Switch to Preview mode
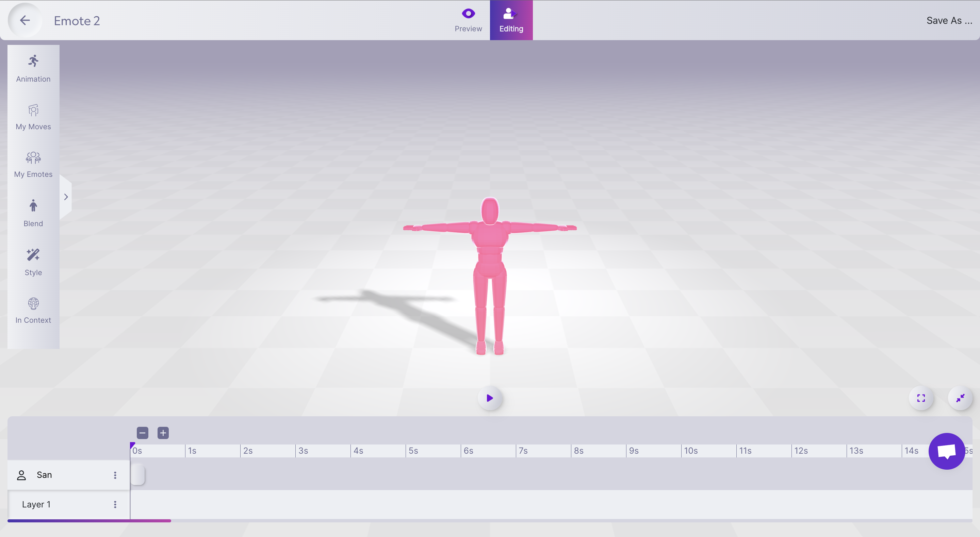This screenshot has height=537, width=980. point(468,20)
